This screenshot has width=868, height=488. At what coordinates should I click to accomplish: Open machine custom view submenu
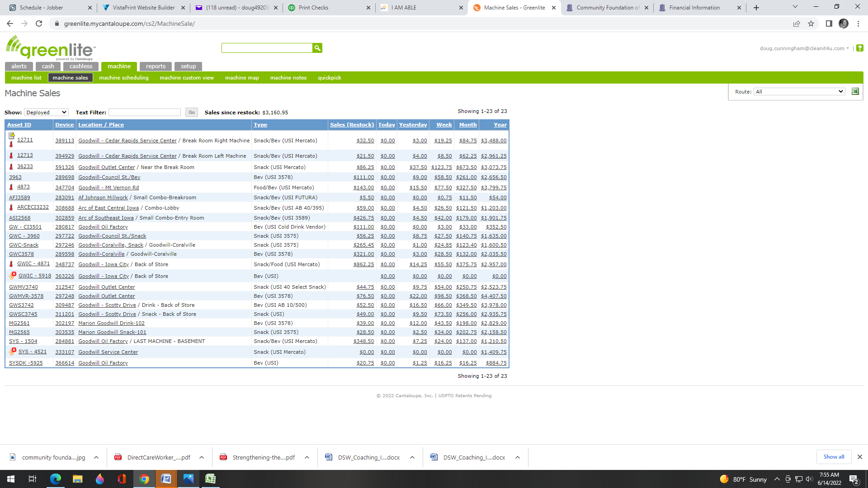tap(187, 78)
